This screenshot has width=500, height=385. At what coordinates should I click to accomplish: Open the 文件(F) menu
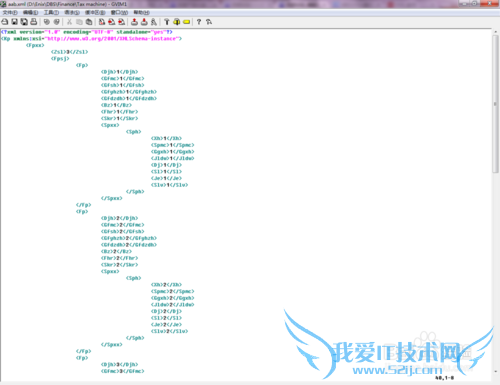point(10,12)
